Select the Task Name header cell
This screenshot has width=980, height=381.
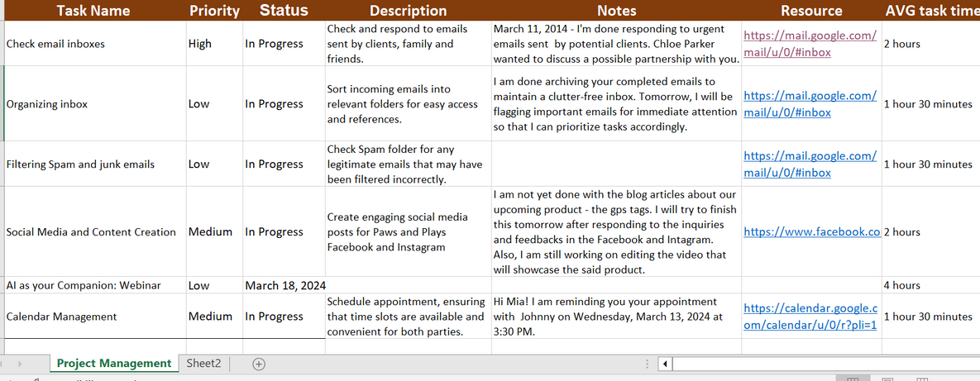(x=93, y=11)
